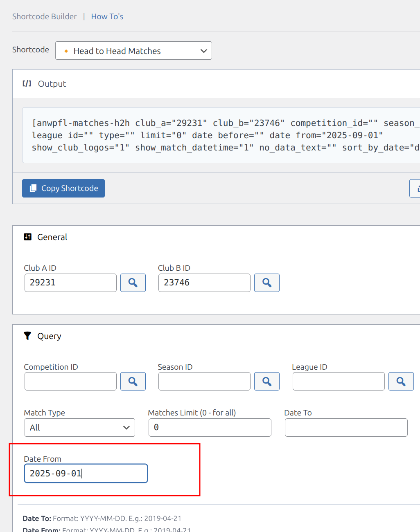Image resolution: width=420 pixels, height=532 pixels.
Task: Search for Club A ID
Action: coord(133,283)
